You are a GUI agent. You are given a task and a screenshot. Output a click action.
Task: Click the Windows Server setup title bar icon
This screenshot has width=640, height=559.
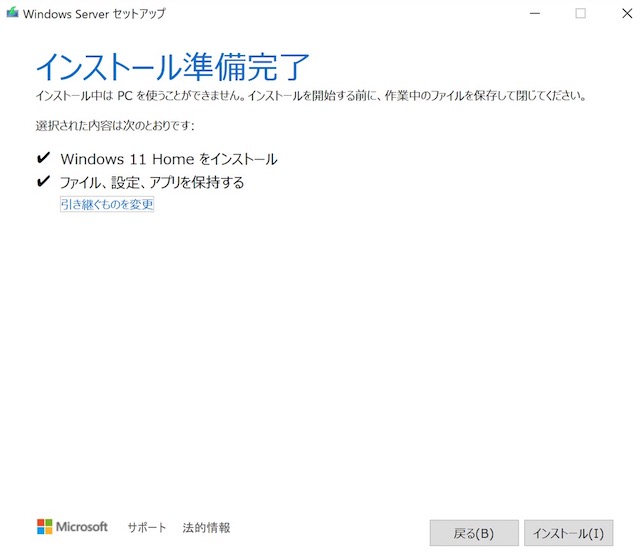click(12, 13)
